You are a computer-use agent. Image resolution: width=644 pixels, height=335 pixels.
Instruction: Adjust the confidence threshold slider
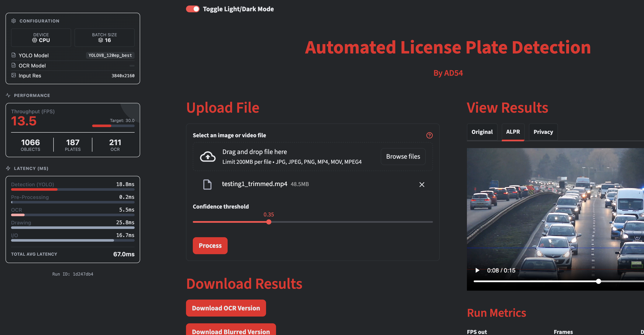269,222
